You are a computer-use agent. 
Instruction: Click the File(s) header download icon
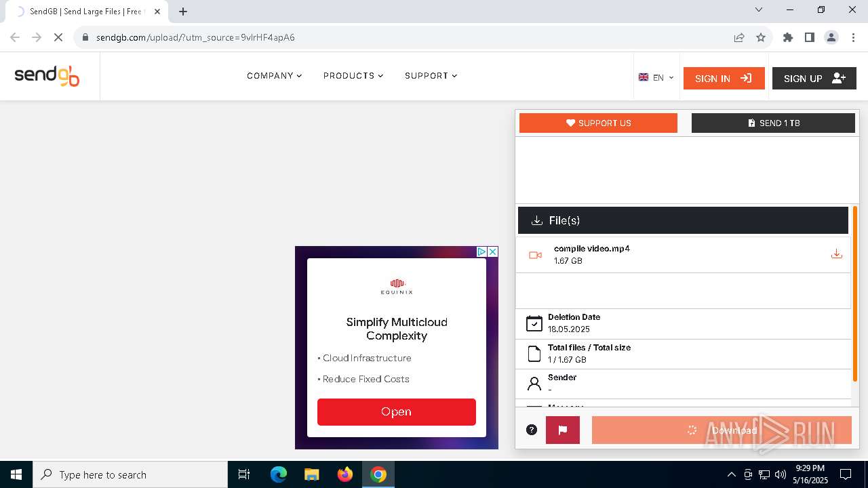click(x=536, y=220)
